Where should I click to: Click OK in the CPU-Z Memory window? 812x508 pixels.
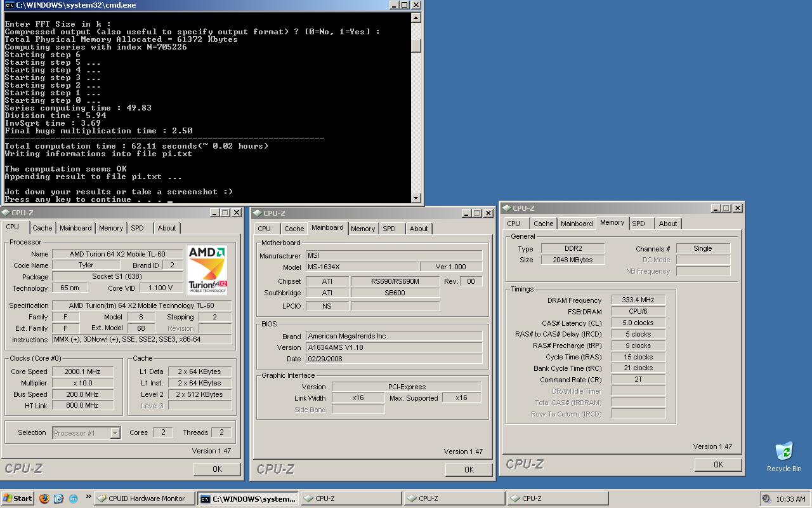(718, 465)
